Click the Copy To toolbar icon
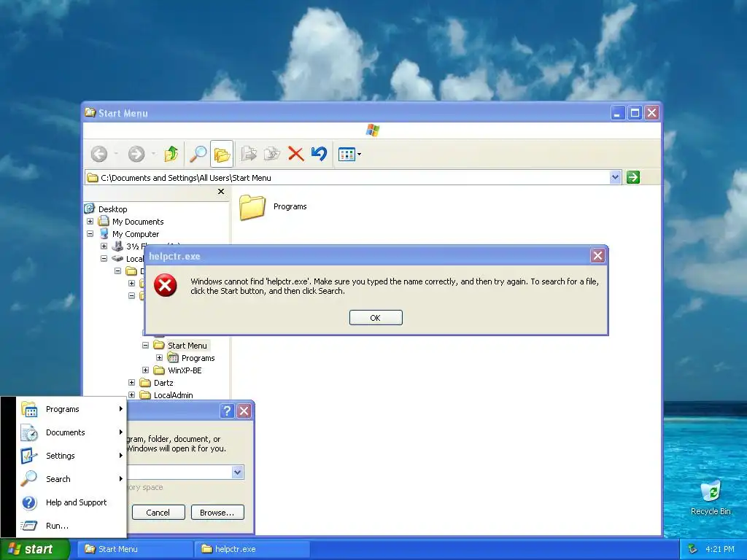747x560 pixels. [272, 154]
